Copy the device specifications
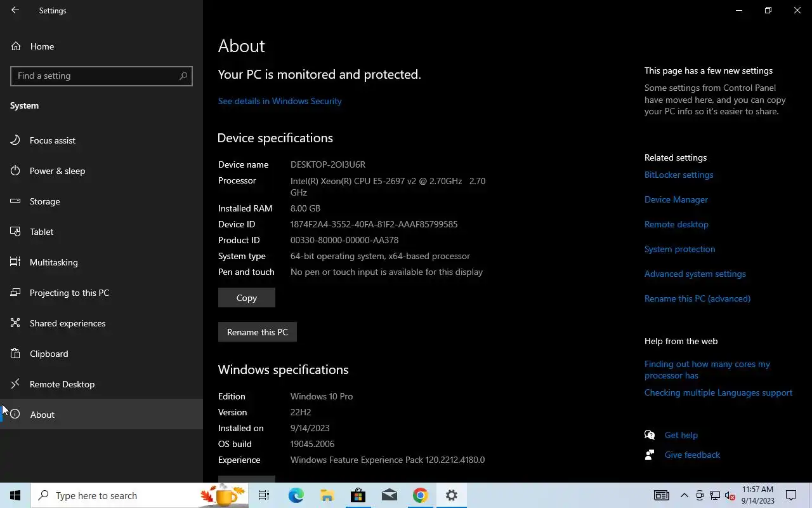The height and width of the screenshot is (508, 812). (x=247, y=298)
